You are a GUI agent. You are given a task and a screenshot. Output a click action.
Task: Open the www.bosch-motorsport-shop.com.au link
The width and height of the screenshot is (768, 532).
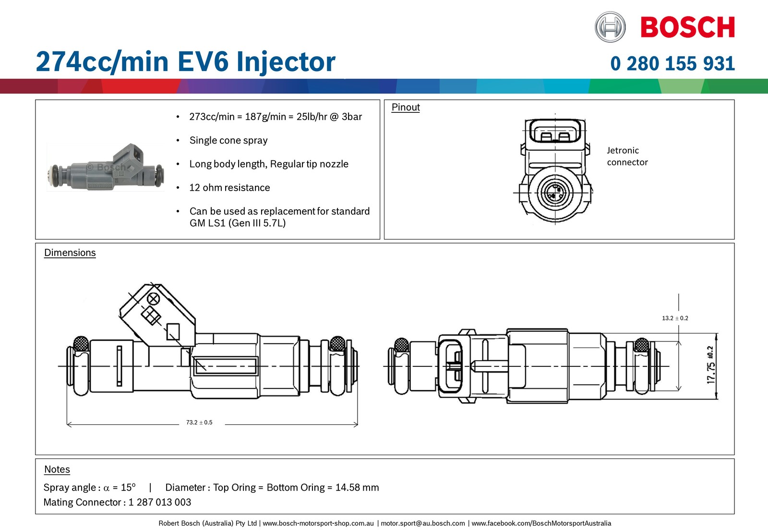(318, 523)
